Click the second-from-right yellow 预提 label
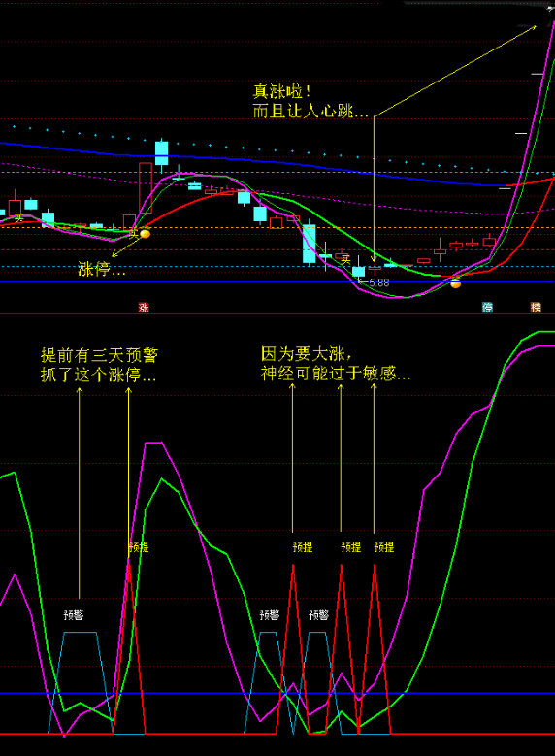Screen dimensions: 555x756 click(351, 547)
